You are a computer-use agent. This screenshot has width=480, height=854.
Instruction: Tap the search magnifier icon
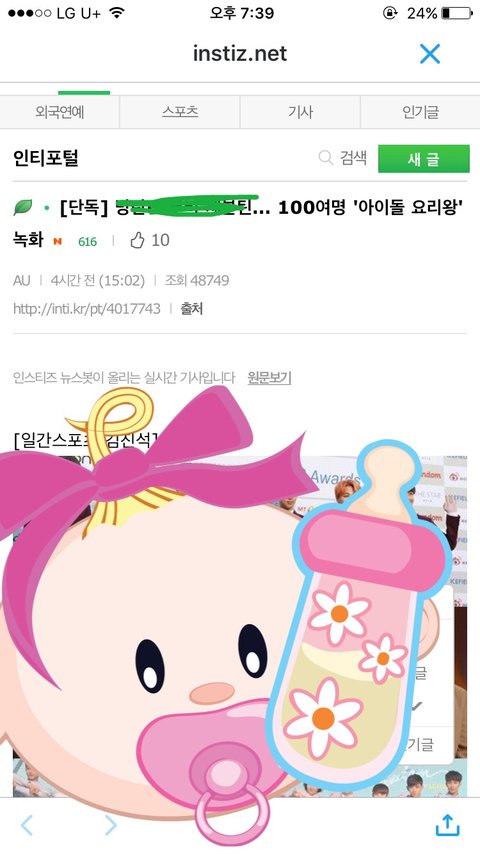[326, 158]
